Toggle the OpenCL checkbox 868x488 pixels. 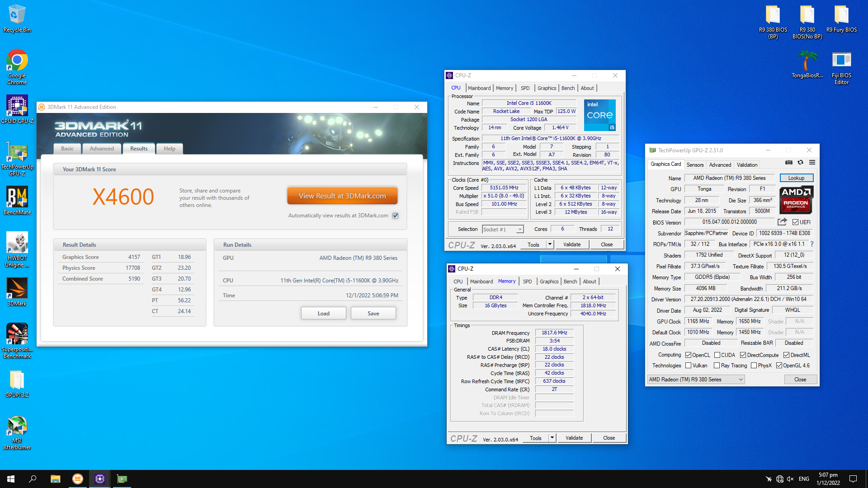tap(688, 355)
